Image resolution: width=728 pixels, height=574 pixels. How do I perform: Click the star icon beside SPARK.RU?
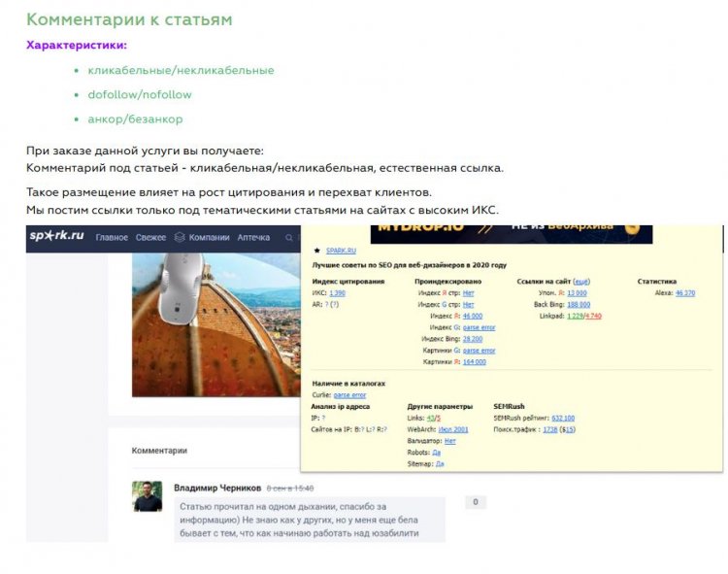coord(317,251)
